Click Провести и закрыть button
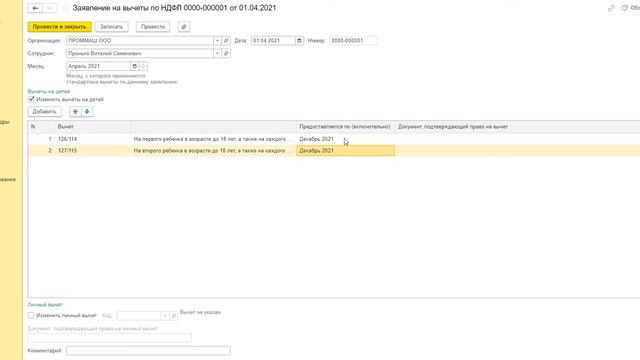The image size is (640, 360). click(x=60, y=27)
